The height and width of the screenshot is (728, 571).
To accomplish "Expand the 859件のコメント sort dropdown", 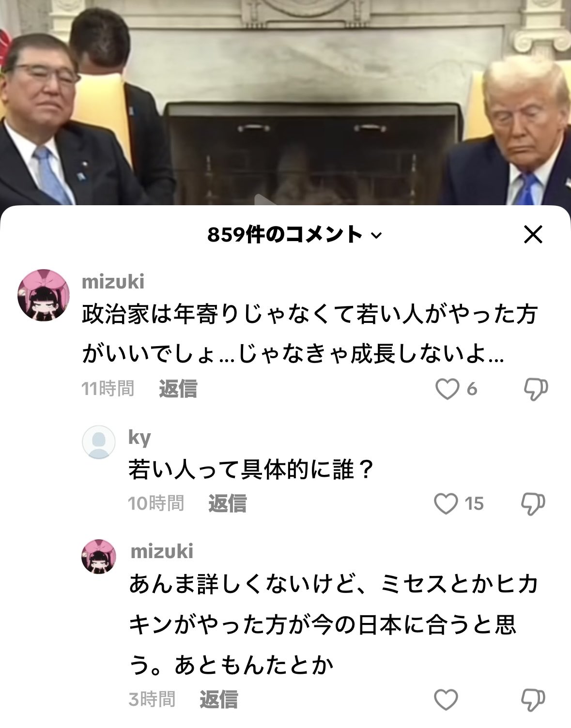I will 294,235.
